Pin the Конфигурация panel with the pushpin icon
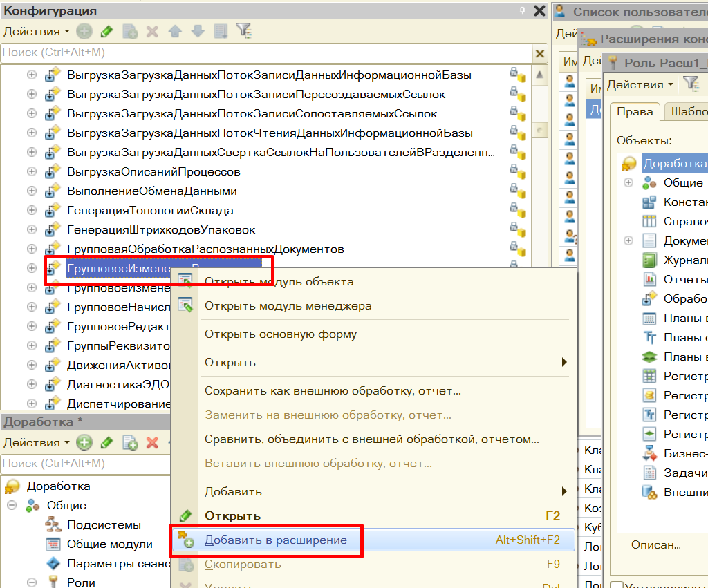Image resolution: width=708 pixels, height=588 pixels. [x=523, y=10]
